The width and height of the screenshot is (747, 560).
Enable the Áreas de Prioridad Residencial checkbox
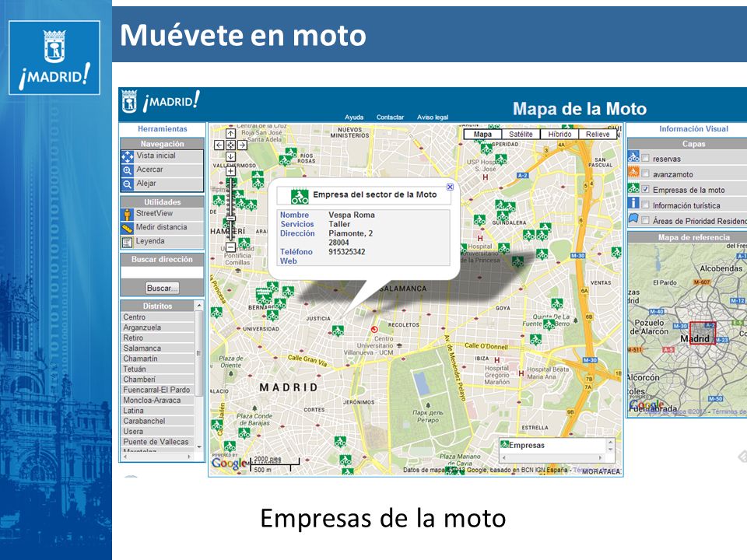tap(646, 220)
